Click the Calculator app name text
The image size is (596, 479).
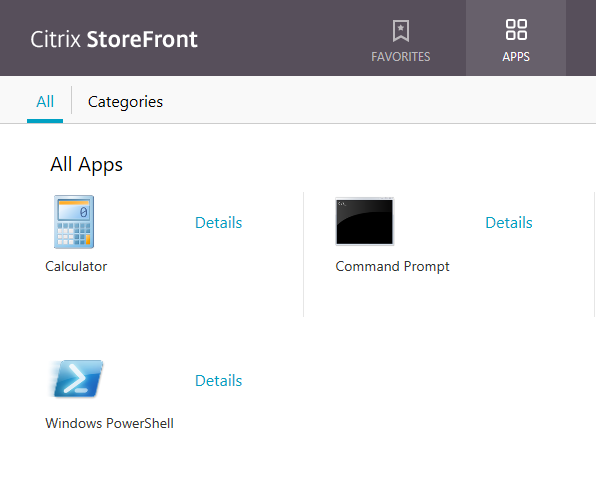[x=76, y=266]
